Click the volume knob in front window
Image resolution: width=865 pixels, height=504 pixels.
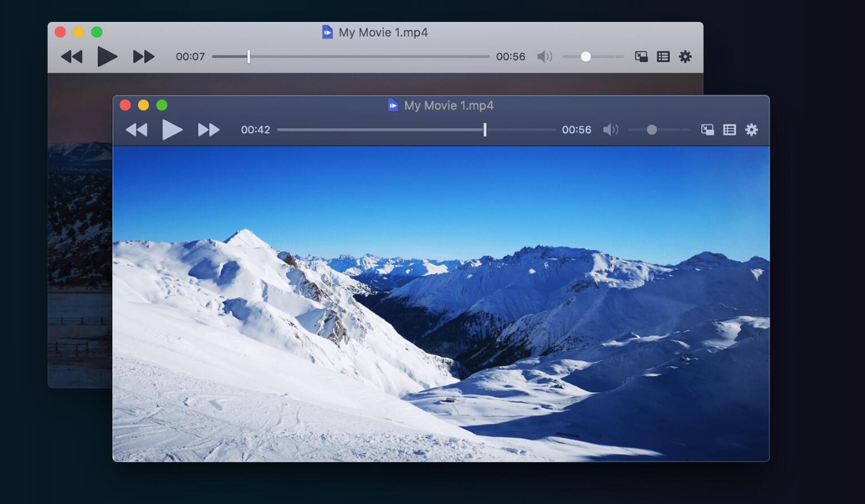click(x=652, y=130)
